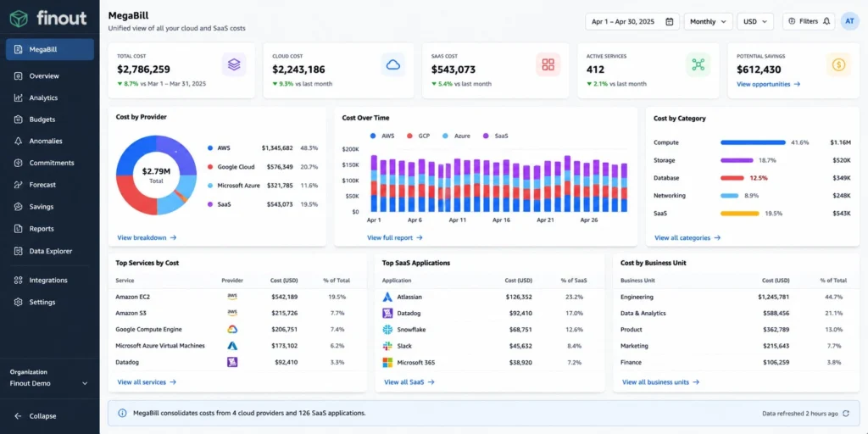Click the Filters button
The height and width of the screenshot is (434, 868).
coord(808,21)
